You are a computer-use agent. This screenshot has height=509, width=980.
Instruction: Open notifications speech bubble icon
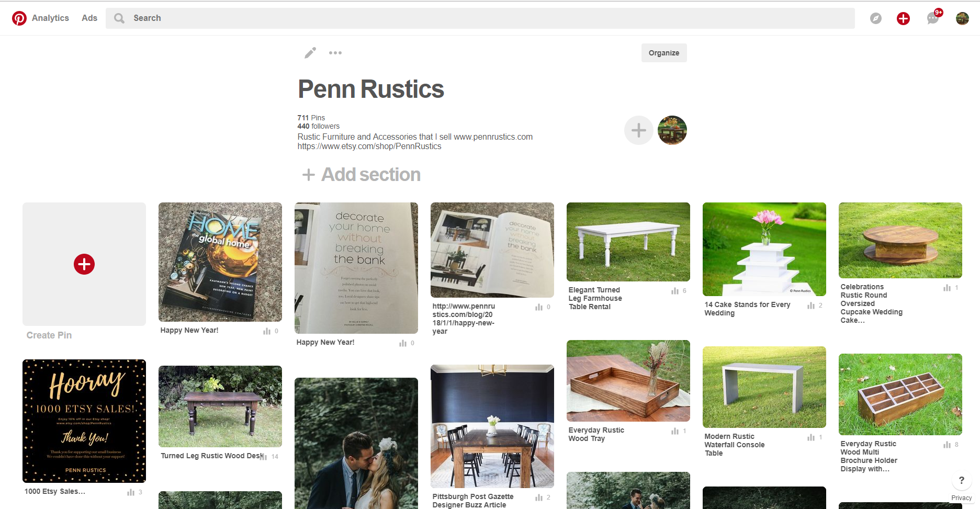click(x=933, y=18)
